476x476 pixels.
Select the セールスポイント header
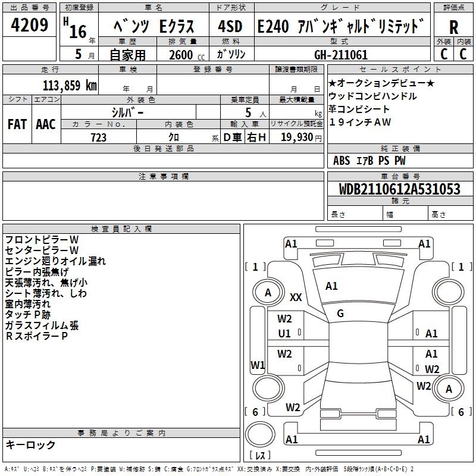pyautogui.click(x=400, y=69)
